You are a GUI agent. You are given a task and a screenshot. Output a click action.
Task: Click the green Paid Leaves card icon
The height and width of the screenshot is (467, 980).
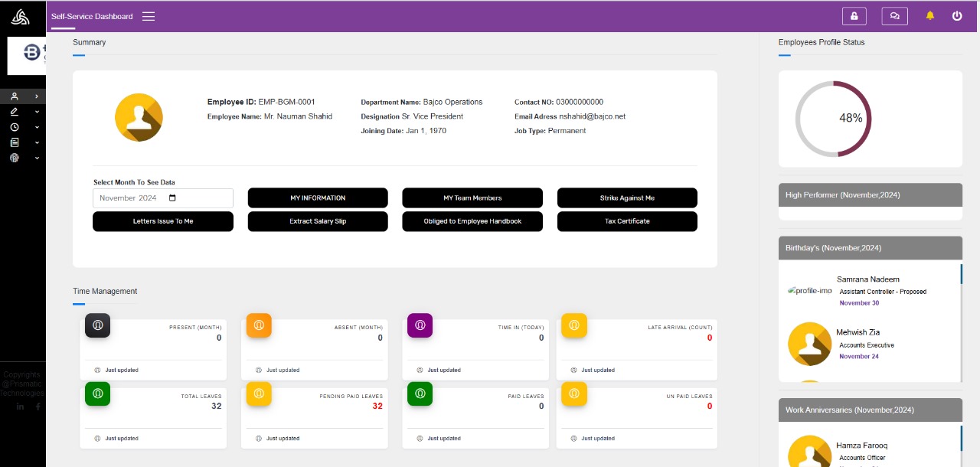tap(420, 394)
